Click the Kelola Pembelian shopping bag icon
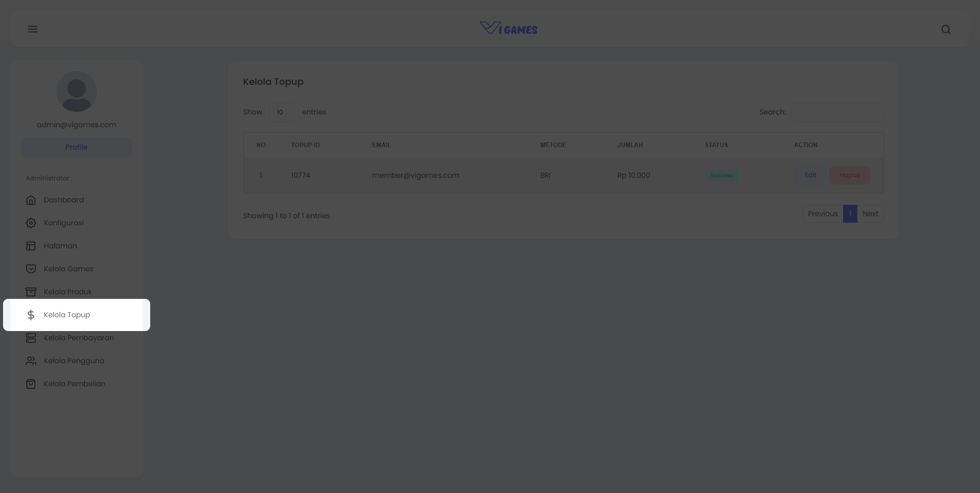980x493 pixels. pyautogui.click(x=31, y=384)
